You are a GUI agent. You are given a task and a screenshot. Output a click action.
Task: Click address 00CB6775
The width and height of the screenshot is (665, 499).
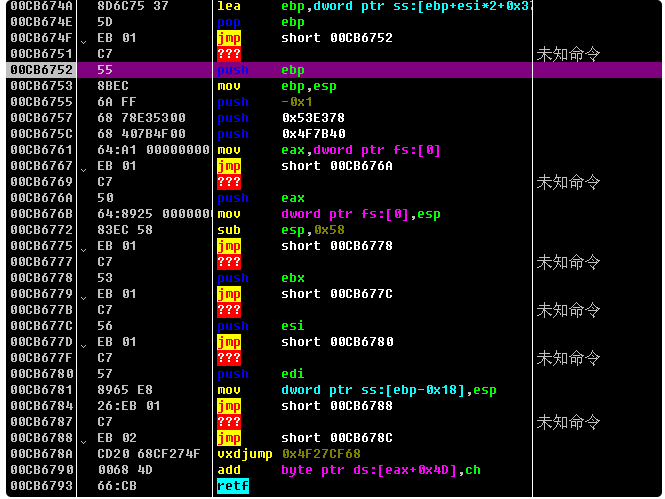pos(42,246)
